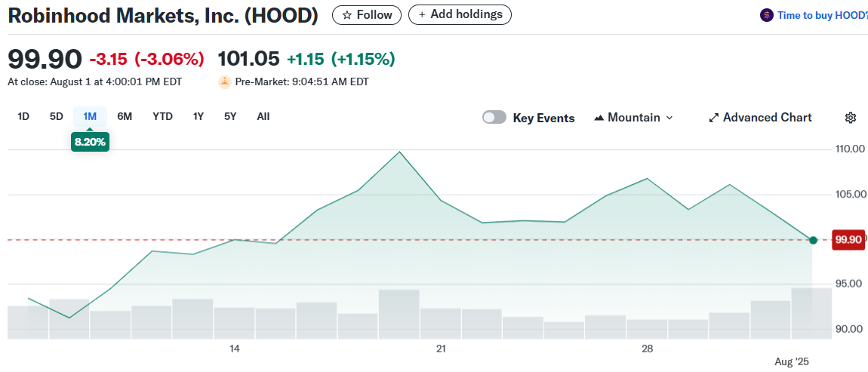Screen dimensions: 868x372
Task: Click the 95.00 axis label
Action: point(849,284)
